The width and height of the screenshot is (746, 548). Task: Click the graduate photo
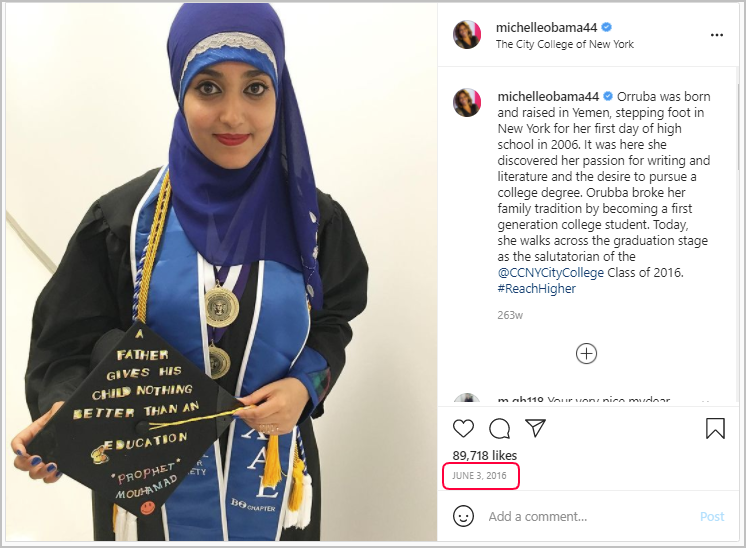click(x=221, y=272)
